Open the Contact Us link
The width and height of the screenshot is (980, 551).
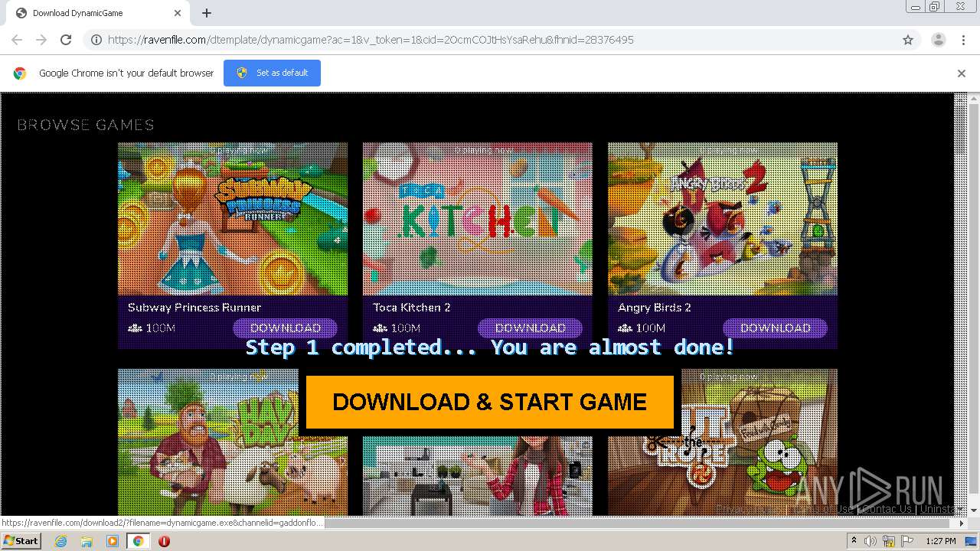pyautogui.click(x=887, y=509)
